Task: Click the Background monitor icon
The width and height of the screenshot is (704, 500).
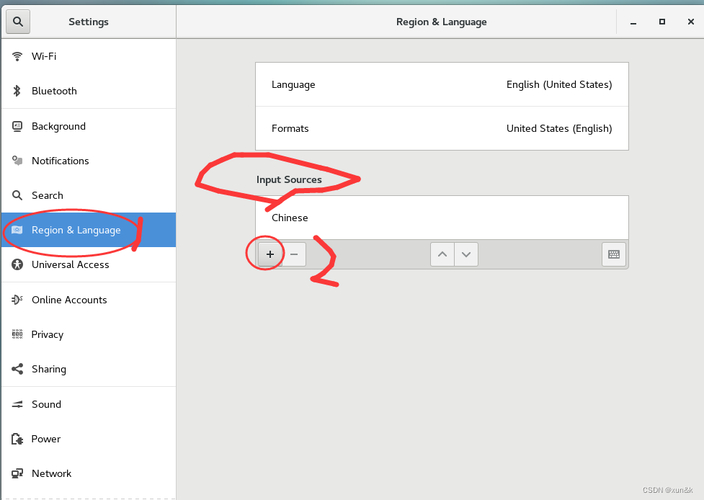Action: point(17,126)
